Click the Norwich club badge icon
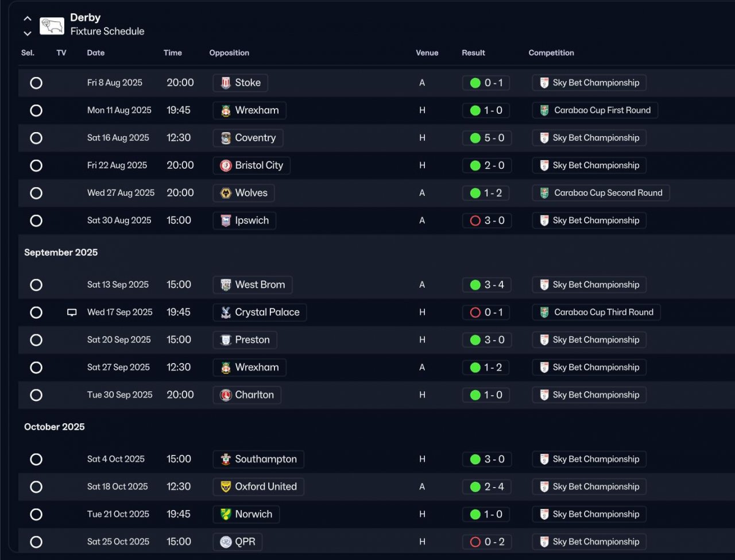This screenshot has height=560, width=735. pos(226,515)
